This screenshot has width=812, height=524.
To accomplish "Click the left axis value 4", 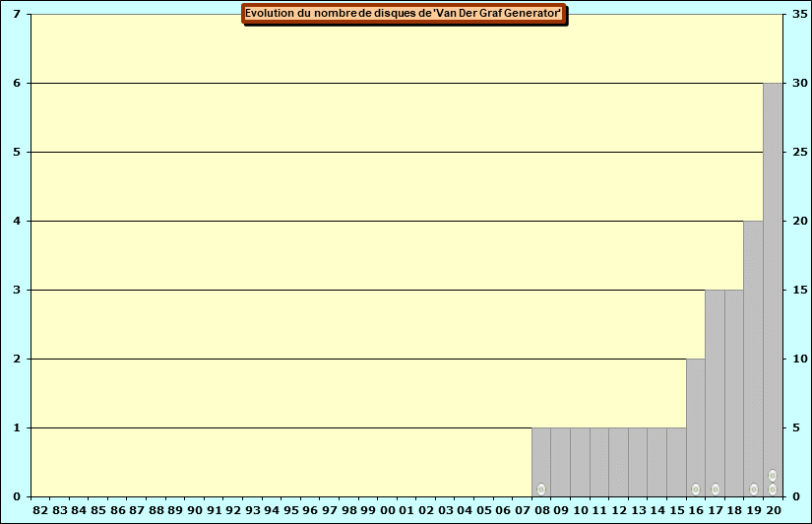I will point(17,221).
